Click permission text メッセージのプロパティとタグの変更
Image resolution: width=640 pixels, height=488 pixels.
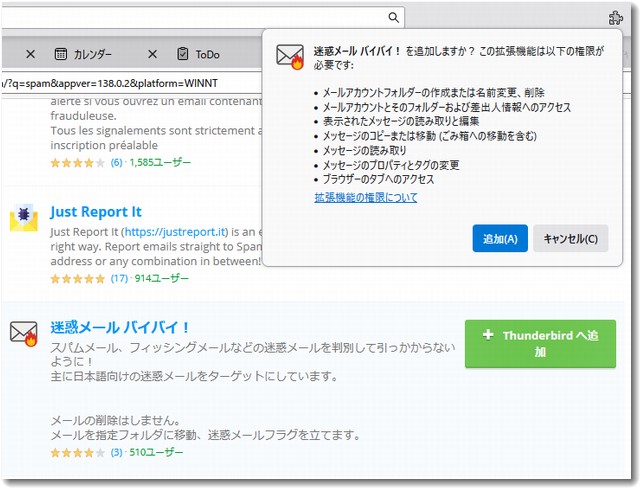(x=391, y=165)
